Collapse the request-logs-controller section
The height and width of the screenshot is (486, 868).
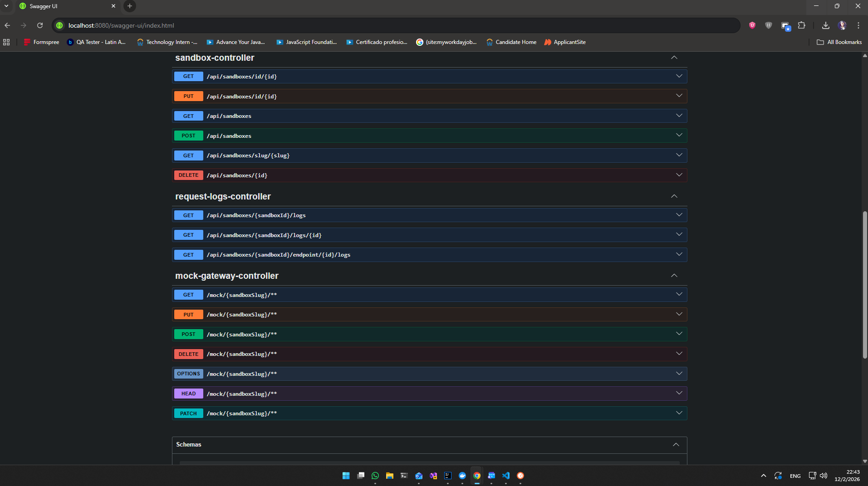pos(674,196)
